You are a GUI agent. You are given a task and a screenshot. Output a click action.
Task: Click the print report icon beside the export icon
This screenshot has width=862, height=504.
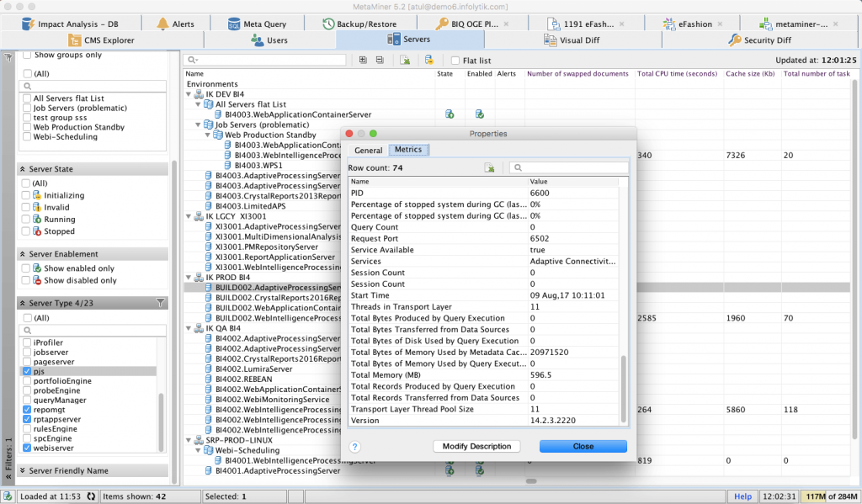(429, 60)
